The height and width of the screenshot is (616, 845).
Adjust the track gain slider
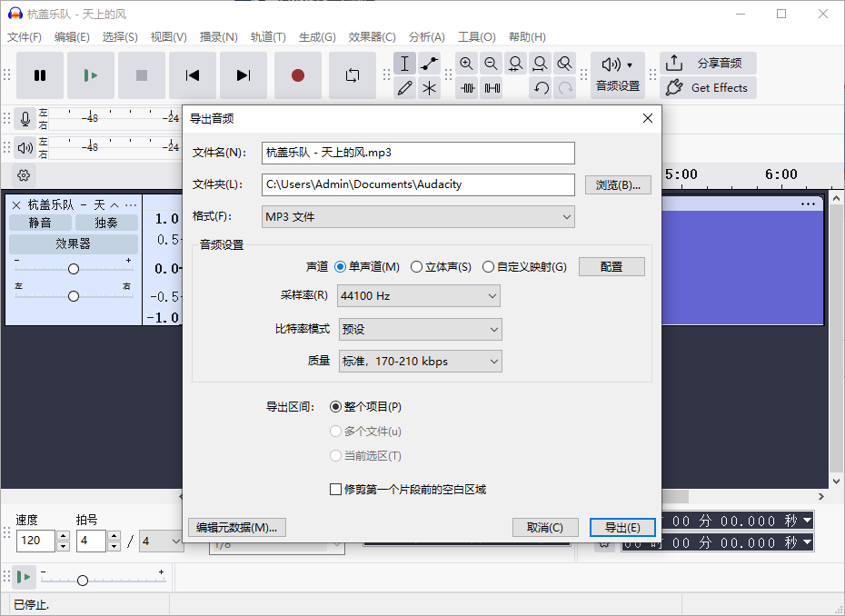(73, 267)
